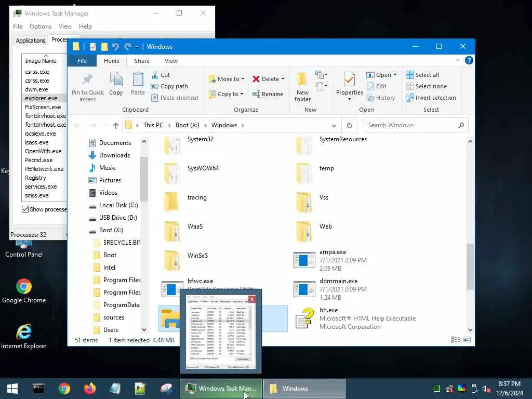This screenshot has width=532, height=399.
Task: Switch to the Share ribbon tab
Action: (142, 61)
